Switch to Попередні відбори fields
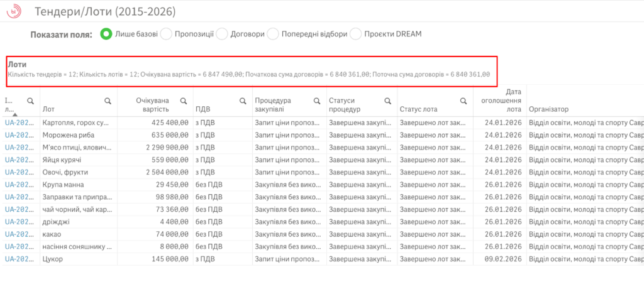 pyautogui.click(x=274, y=34)
